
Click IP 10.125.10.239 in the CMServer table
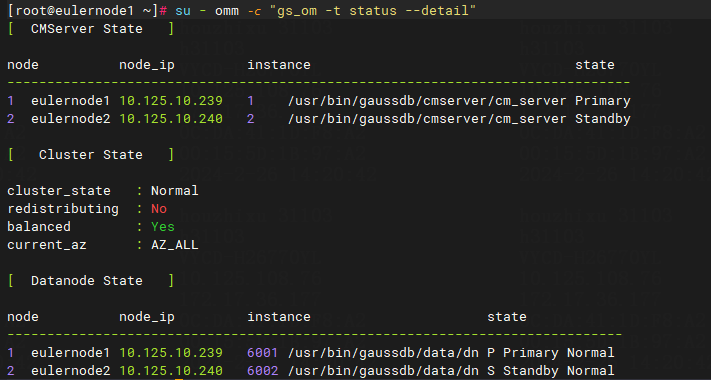[171, 101]
